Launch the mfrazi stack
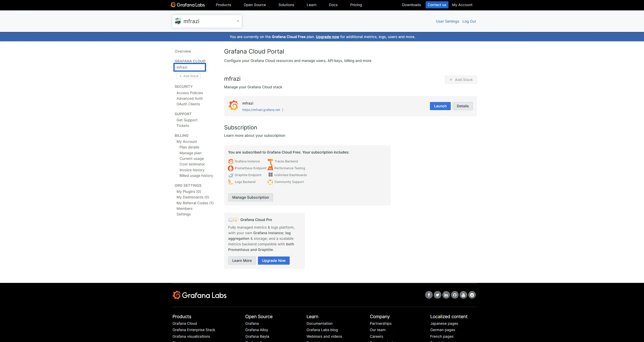644x342 pixels. [x=440, y=106]
